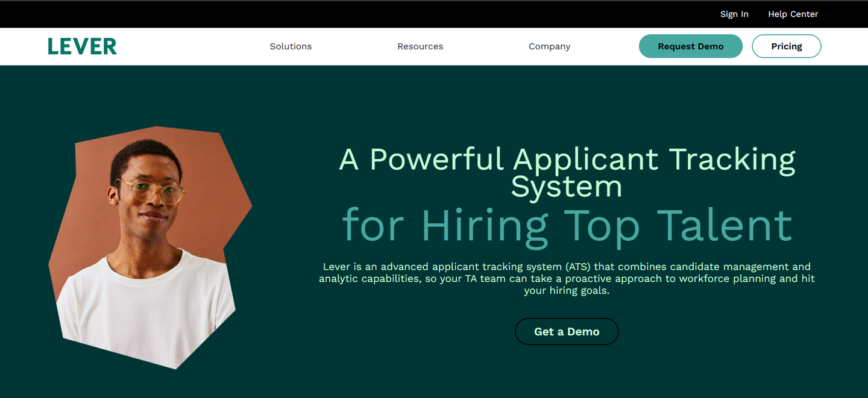868x398 pixels.
Task: Click the Sign In link
Action: [734, 14]
